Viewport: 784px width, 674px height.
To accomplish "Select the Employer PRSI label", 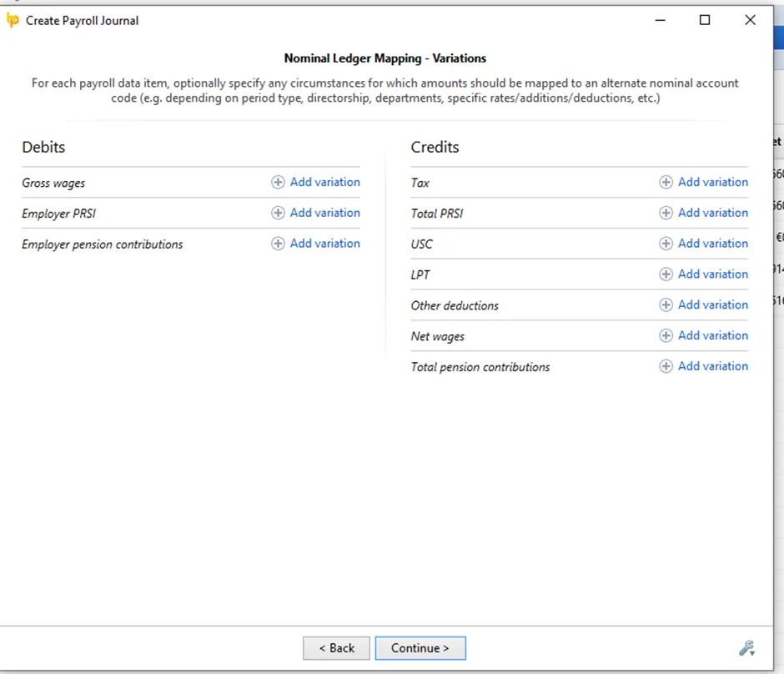I will tap(58, 214).
